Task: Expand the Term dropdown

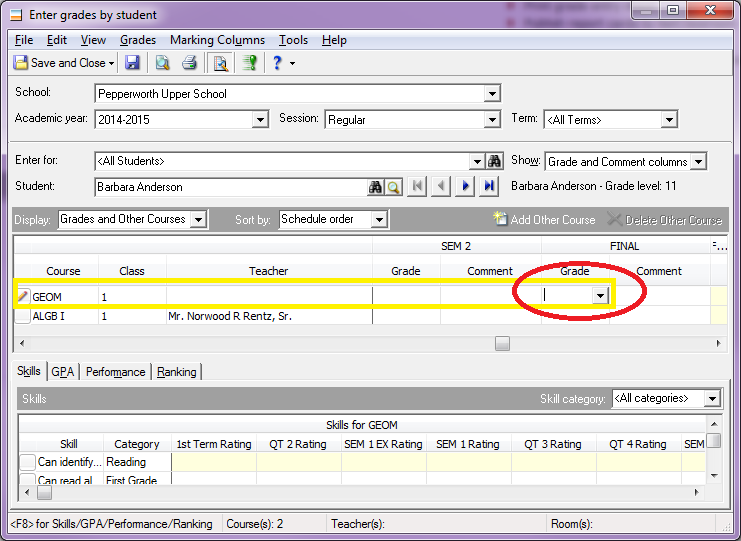Action: coord(669,120)
